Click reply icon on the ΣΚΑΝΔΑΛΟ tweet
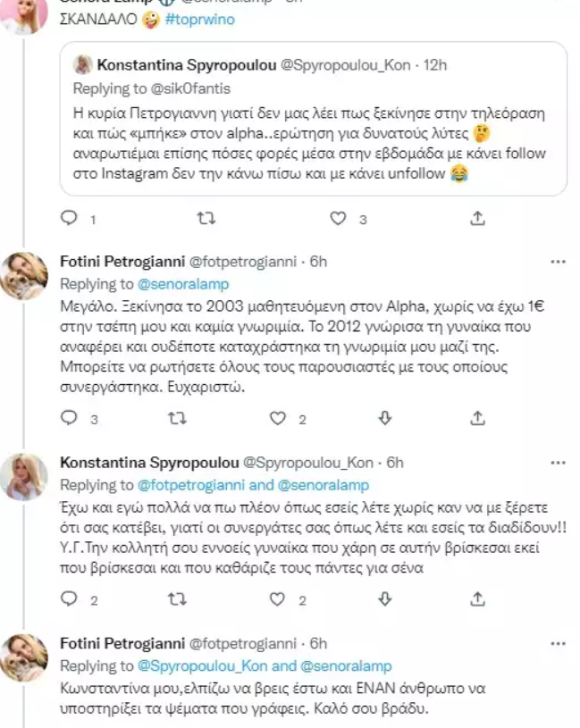This screenshot has height=728, width=580. click(69, 218)
